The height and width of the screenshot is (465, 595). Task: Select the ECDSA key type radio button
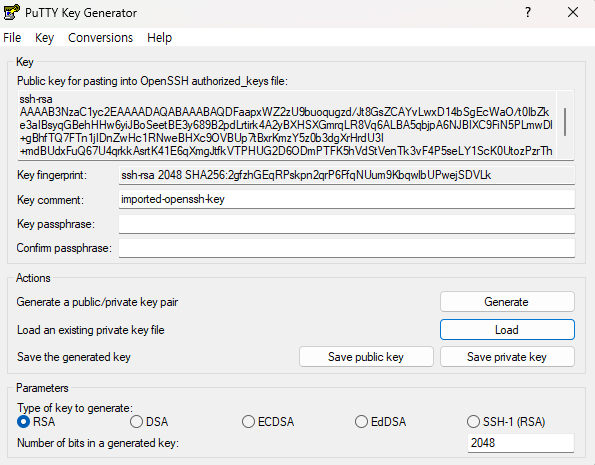[x=248, y=422]
